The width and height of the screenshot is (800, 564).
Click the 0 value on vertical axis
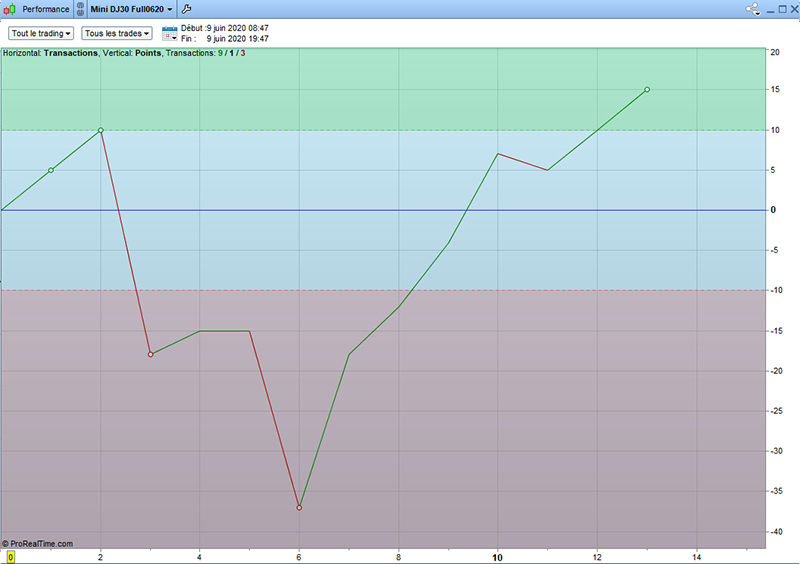[x=773, y=210]
